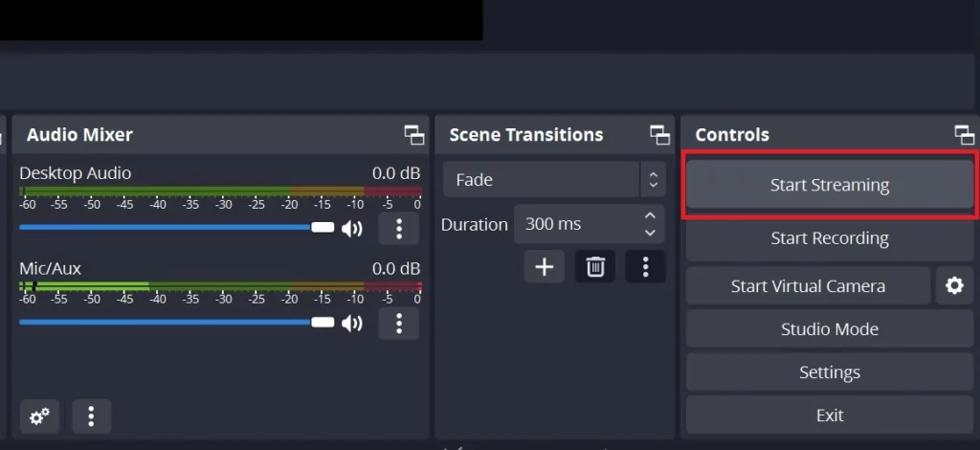
Task: Click the Desktop Audio volume slider handle
Action: tap(323, 228)
